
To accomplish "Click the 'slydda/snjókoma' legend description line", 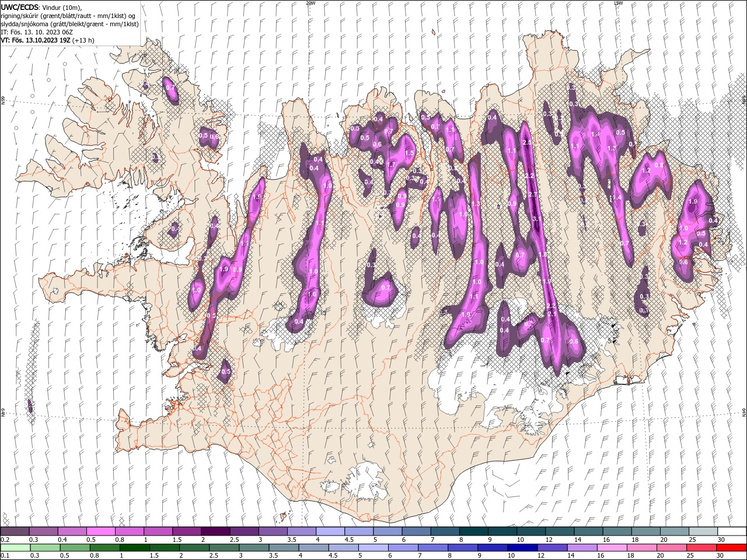I will (70, 24).
